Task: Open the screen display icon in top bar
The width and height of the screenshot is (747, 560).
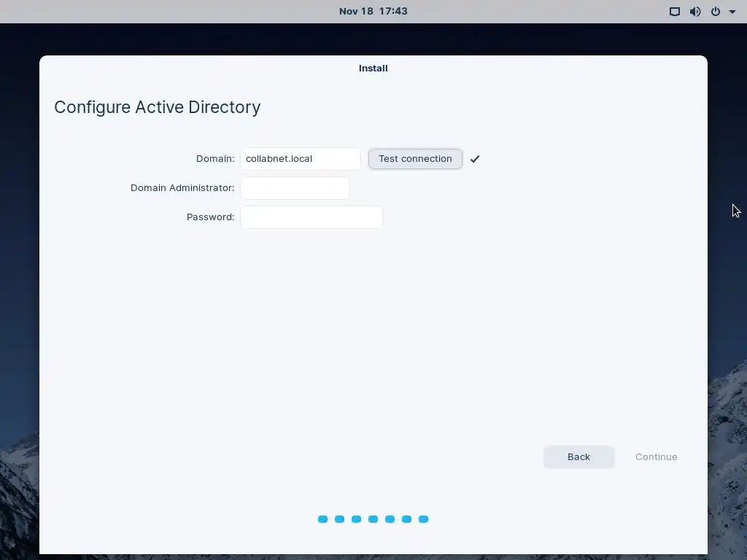Action: [x=675, y=12]
